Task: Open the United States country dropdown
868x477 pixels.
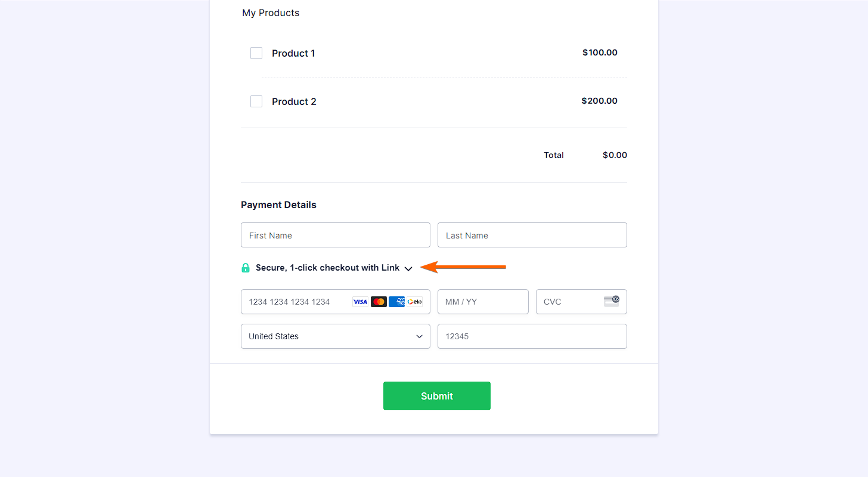Action: point(335,336)
